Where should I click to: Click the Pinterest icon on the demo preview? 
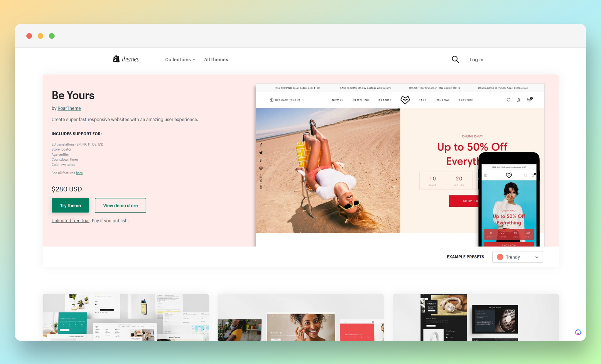pyautogui.click(x=261, y=160)
